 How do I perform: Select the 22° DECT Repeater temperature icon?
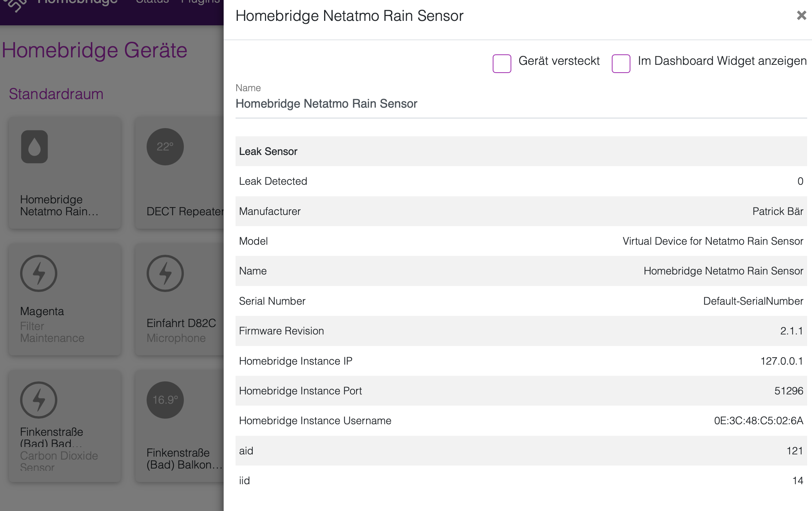click(165, 147)
